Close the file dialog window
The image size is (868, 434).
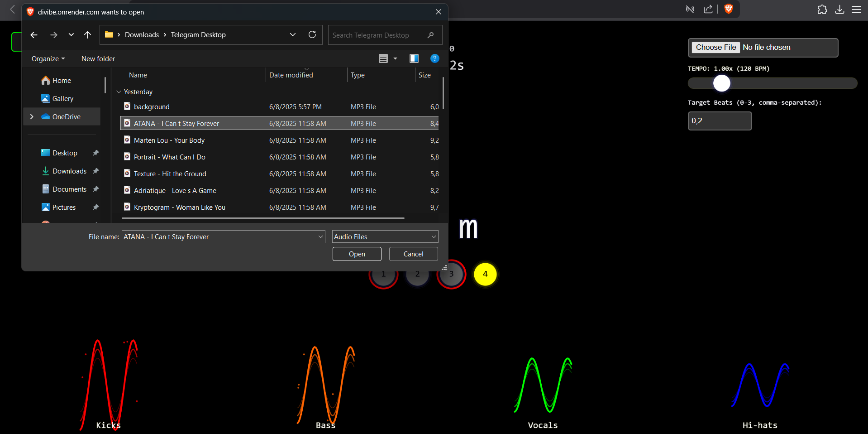(439, 12)
